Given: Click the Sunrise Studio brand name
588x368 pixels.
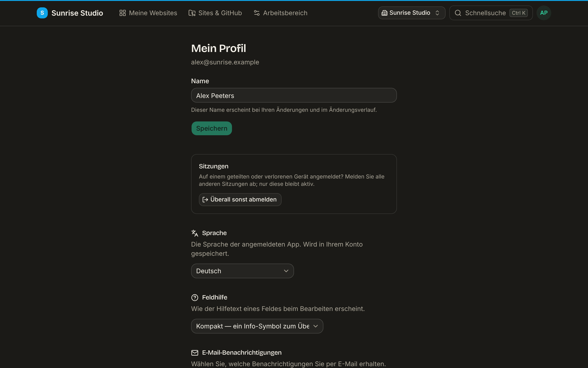Looking at the screenshot, I should pos(77,13).
